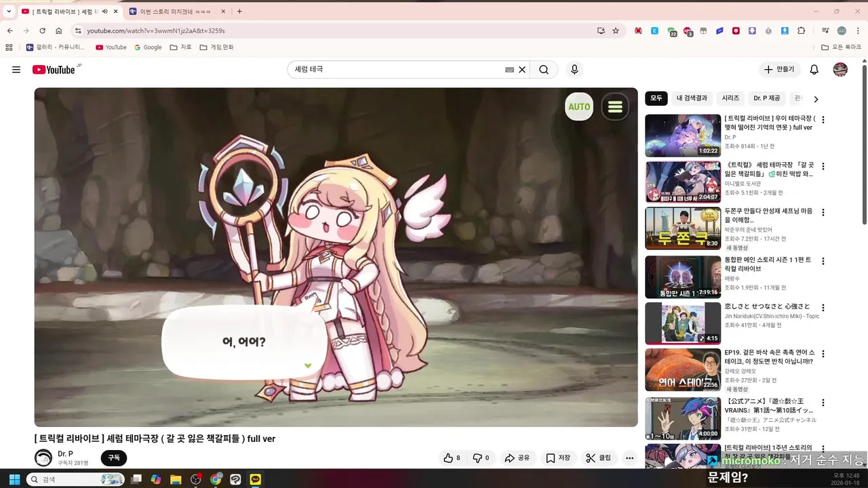The width and height of the screenshot is (868, 488).
Task: Open the 게임,만화 bookmarks folder
Action: coord(216,47)
